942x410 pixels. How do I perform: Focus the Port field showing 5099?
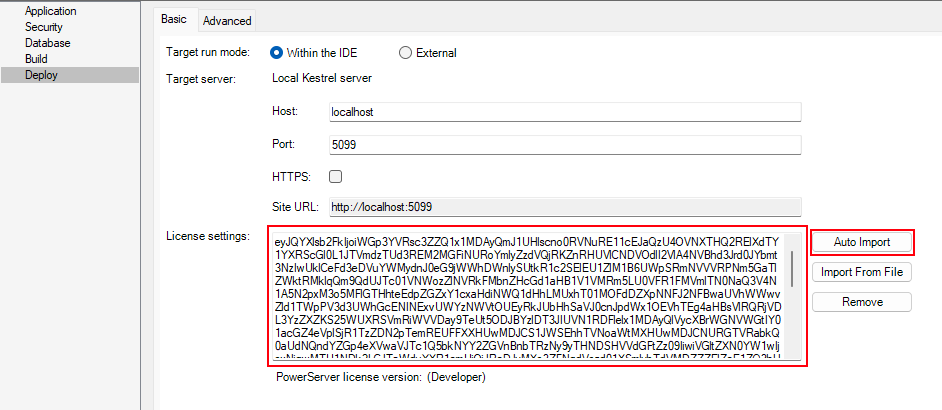coord(565,145)
